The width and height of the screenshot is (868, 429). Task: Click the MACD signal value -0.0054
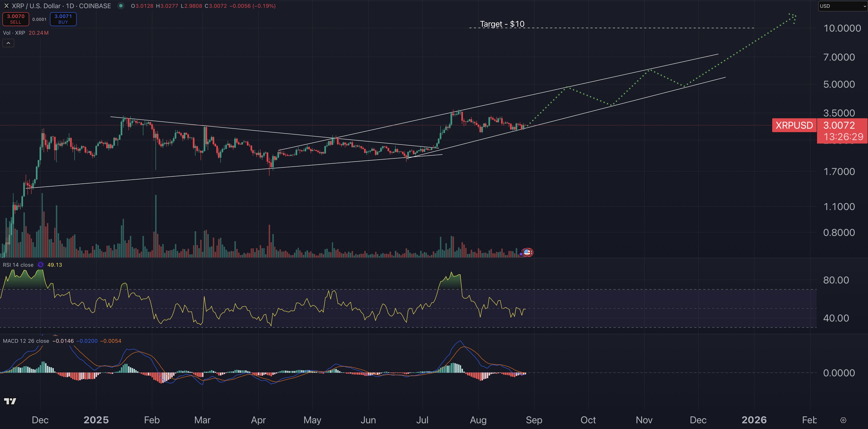[110, 341]
